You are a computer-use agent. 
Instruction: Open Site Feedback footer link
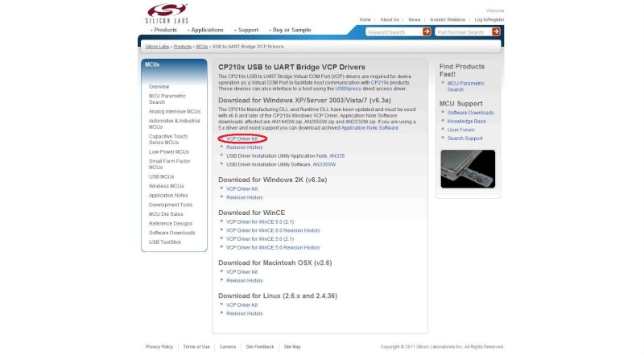click(x=259, y=347)
